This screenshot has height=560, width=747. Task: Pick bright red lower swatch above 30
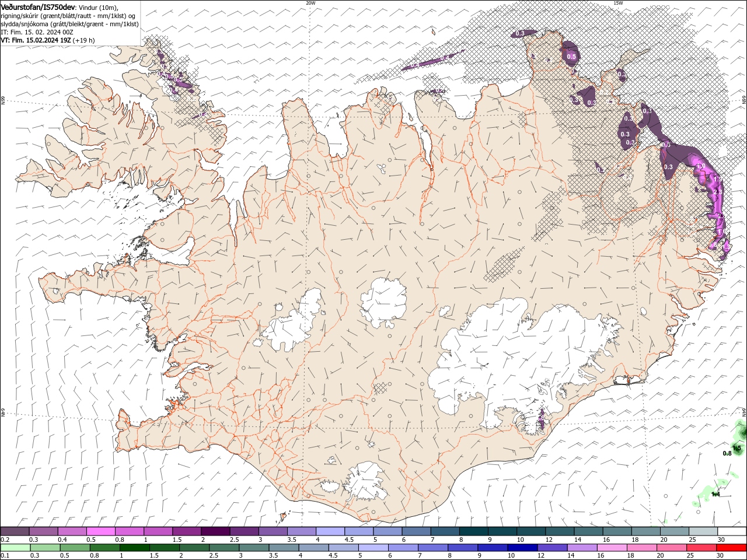(732, 548)
